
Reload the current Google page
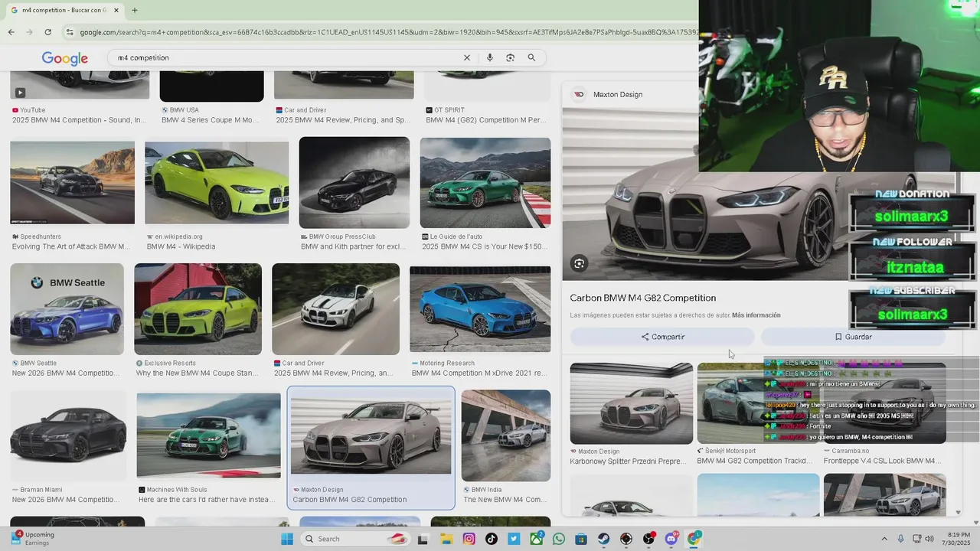tap(47, 32)
